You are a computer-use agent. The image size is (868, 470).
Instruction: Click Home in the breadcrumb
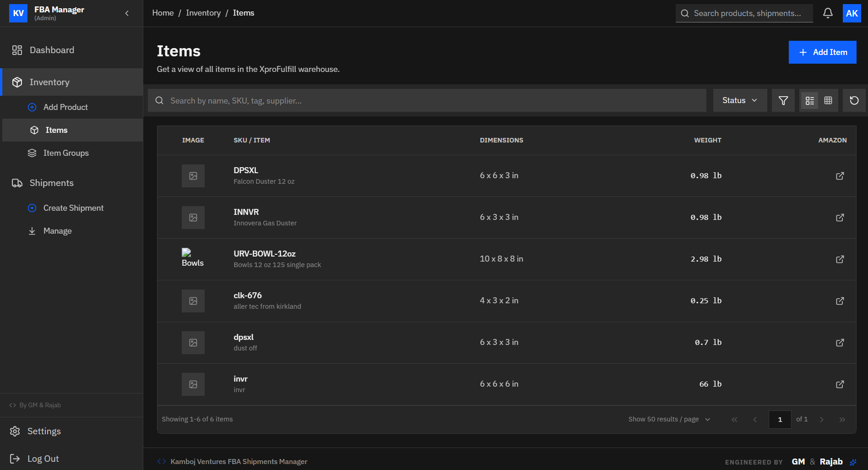(163, 13)
